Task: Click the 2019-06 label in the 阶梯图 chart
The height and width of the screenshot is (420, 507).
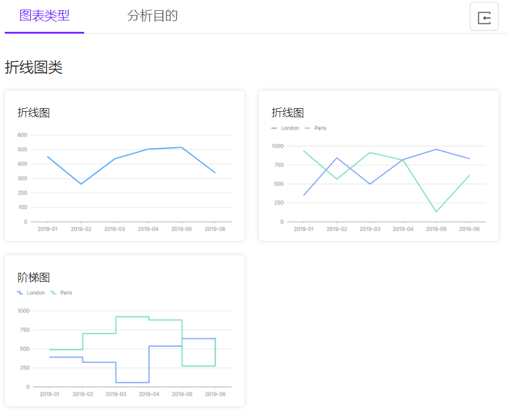Action: tap(215, 394)
